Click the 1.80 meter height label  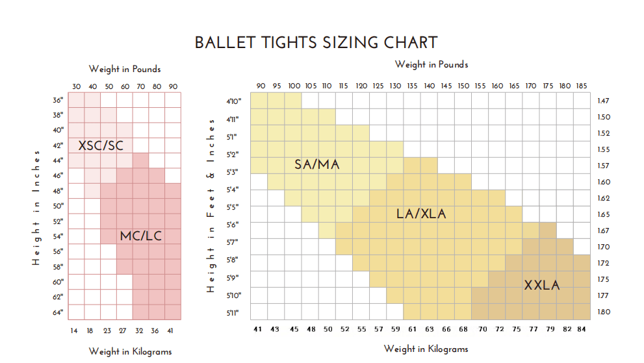604,312
